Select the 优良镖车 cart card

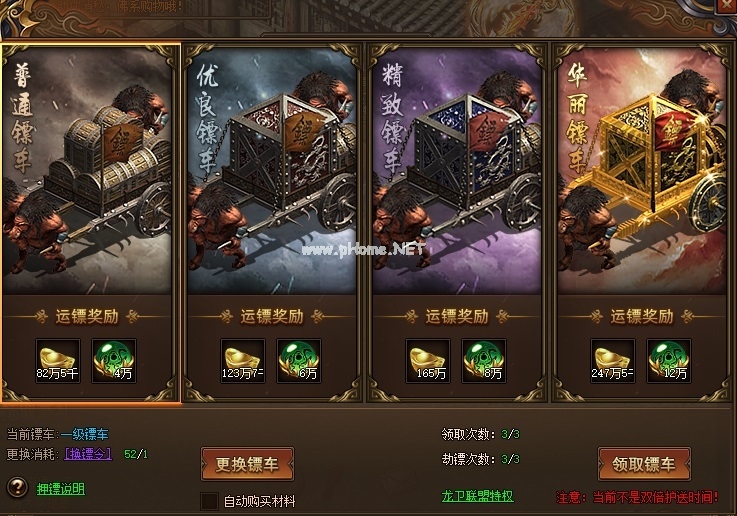pos(272,223)
